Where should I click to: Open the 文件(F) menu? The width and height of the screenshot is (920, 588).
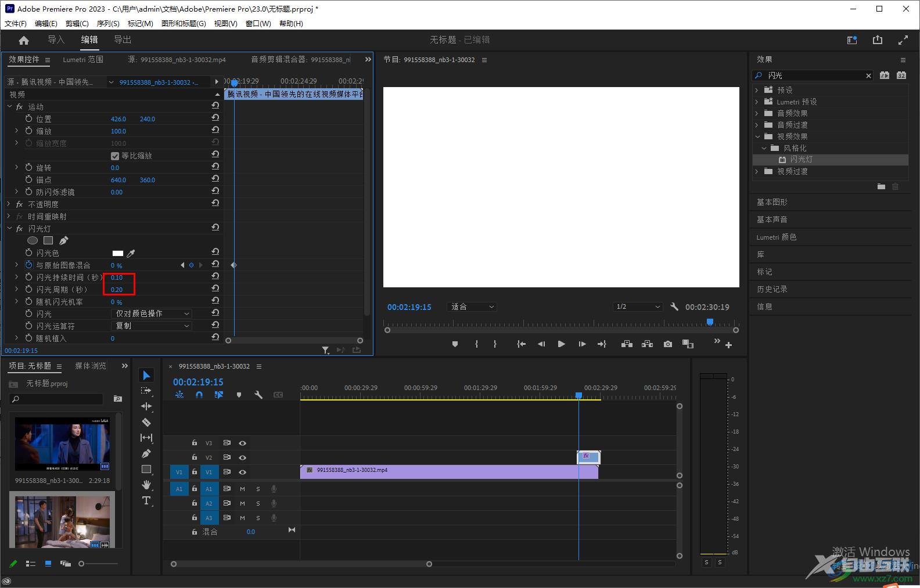pos(16,24)
